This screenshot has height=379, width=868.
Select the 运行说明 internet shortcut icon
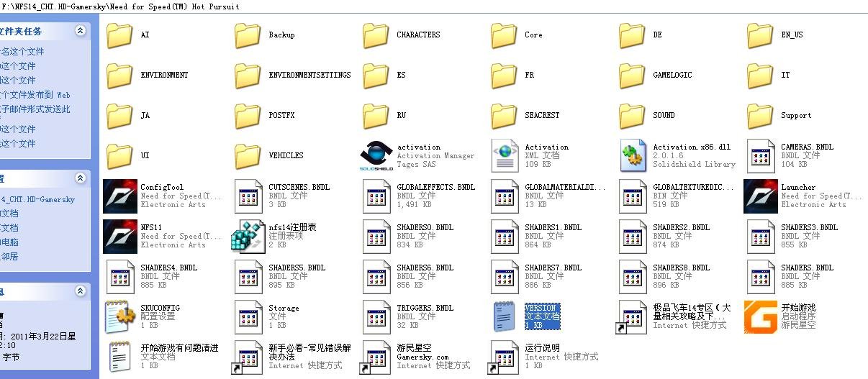[504, 357]
